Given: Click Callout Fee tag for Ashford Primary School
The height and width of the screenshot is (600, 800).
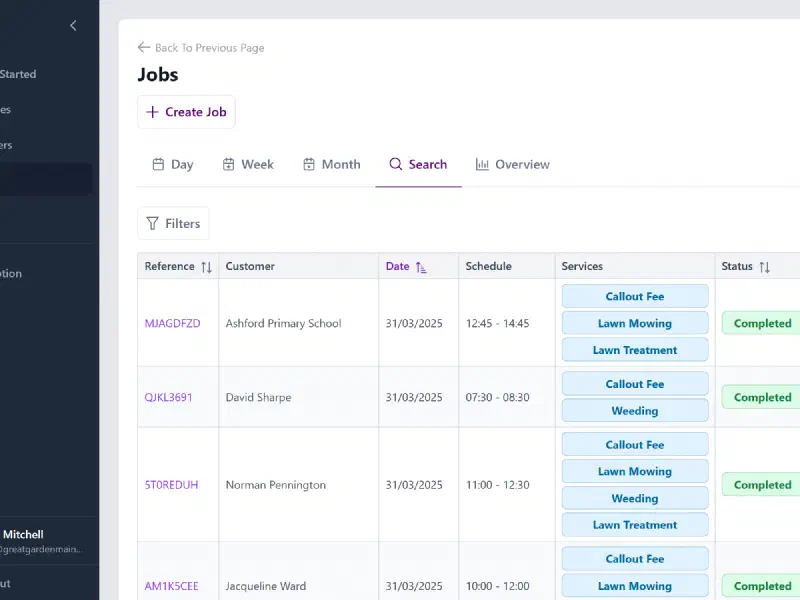Looking at the screenshot, I should (x=635, y=296).
